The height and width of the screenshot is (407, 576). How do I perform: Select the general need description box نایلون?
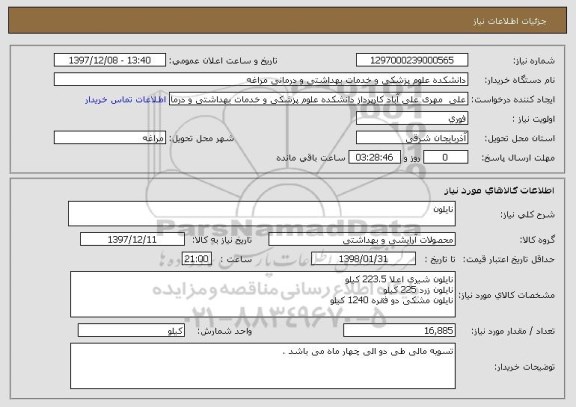pos(262,213)
